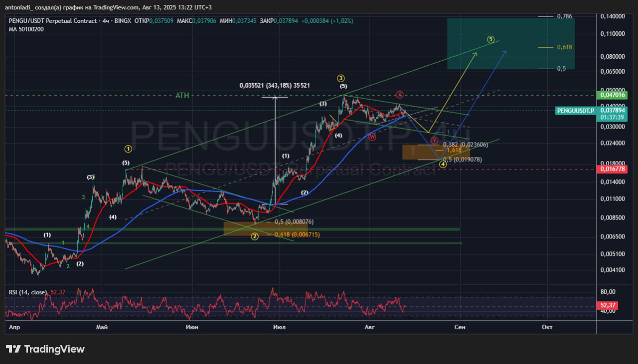Select red circled W wave marker
Viewport: 638px width, 364px height.
click(372, 136)
